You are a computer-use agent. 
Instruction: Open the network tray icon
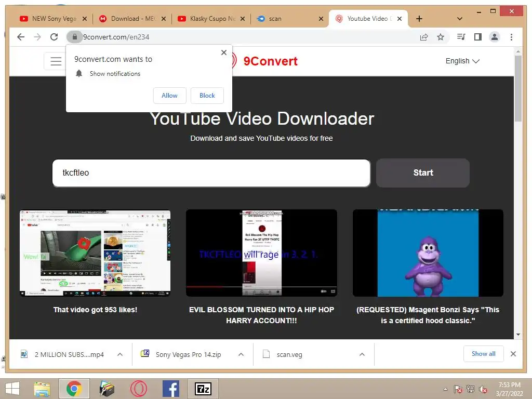[471, 389]
